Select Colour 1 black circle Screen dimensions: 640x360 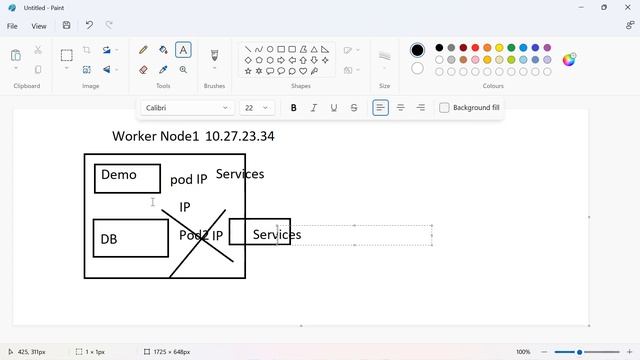pyautogui.click(x=417, y=50)
